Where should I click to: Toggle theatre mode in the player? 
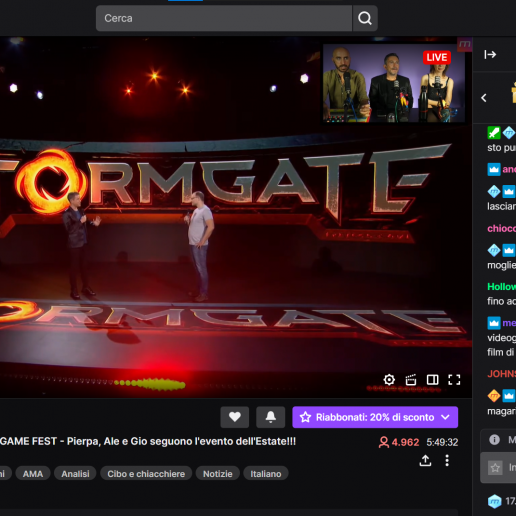[432, 379]
